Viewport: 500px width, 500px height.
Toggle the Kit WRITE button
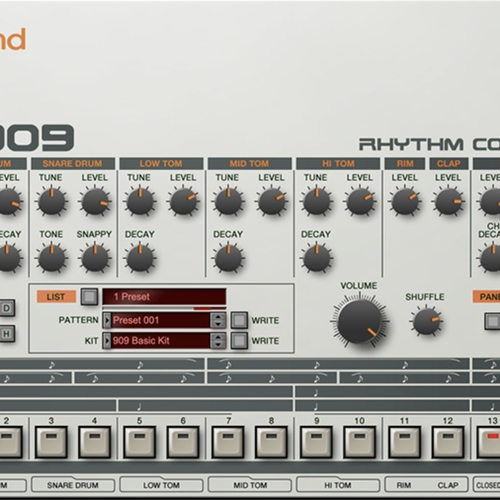pyautogui.click(x=239, y=341)
